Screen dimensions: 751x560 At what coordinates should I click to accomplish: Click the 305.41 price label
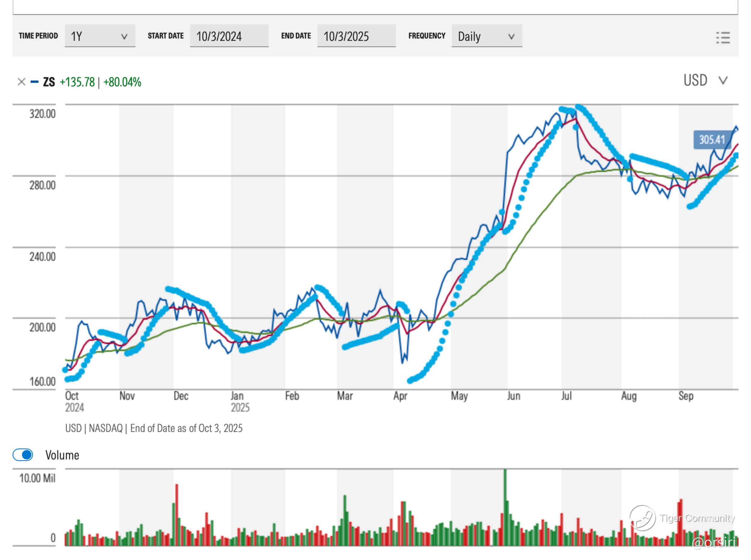pos(711,140)
